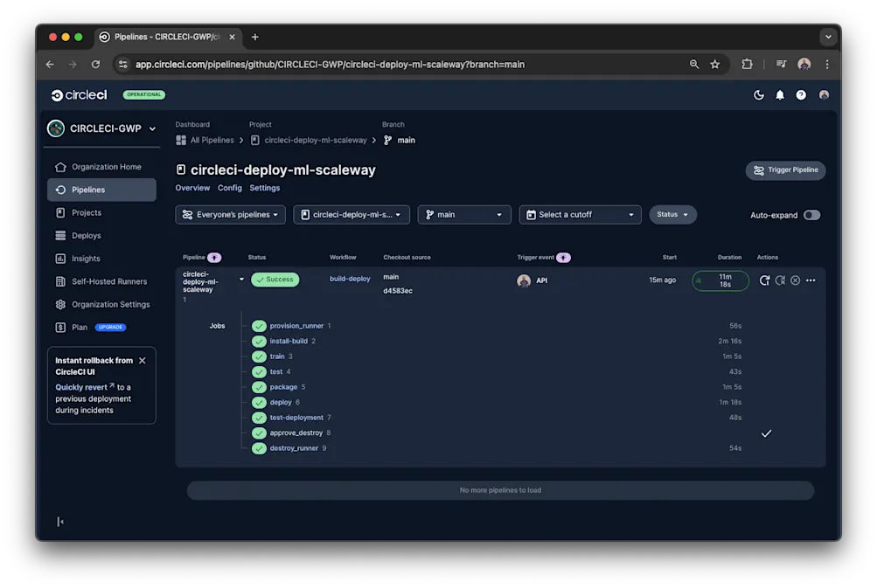Click the Trigger Pipeline button
This screenshot has height=588, width=877.
tap(784, 170)
